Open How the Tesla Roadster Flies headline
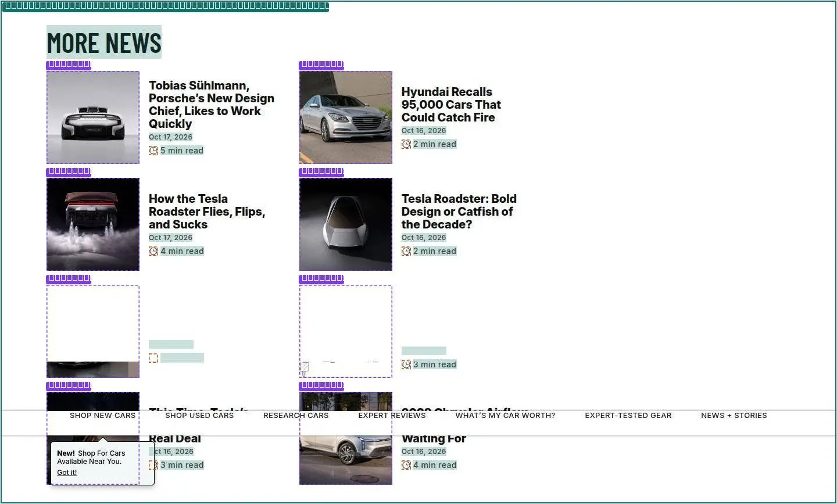 pyautogui.click(x=207, y=212)
